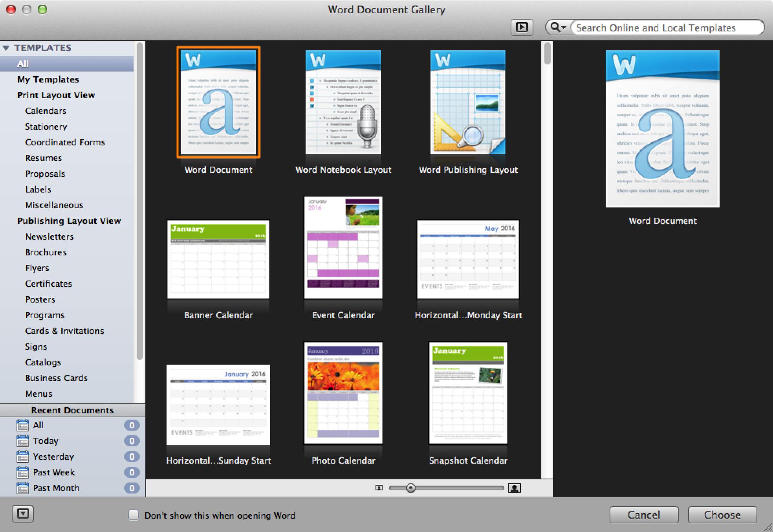Select Publishing Layout View category
The height and width of the screenshot is (532, 773).
[x=67, y=221]
